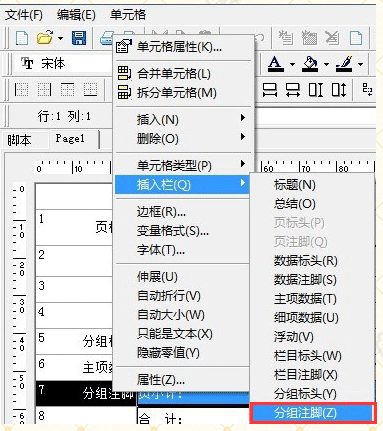Image resolution: width=383 pixels, height=431 pixels.
Task: Click the 宋体 font name box
Action: (x=62, y=64)
